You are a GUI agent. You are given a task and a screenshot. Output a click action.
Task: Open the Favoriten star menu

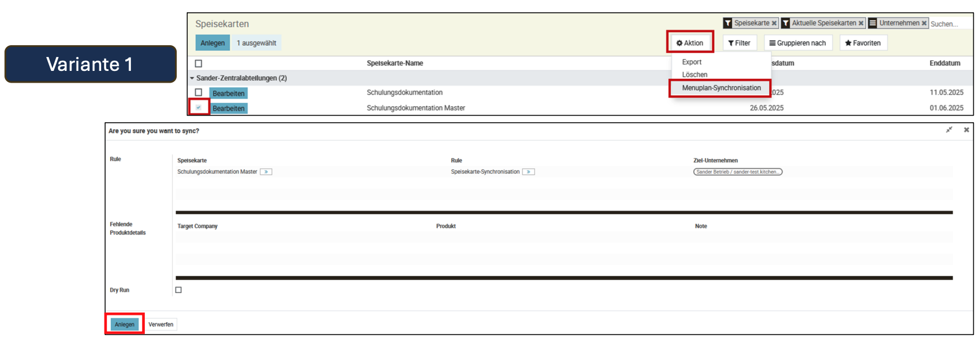pyautogui.click(x=863, y=43)
